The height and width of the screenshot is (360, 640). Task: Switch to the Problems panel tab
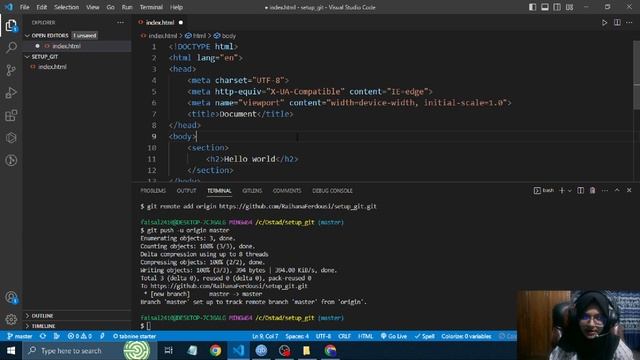click(x=153, y=191)
